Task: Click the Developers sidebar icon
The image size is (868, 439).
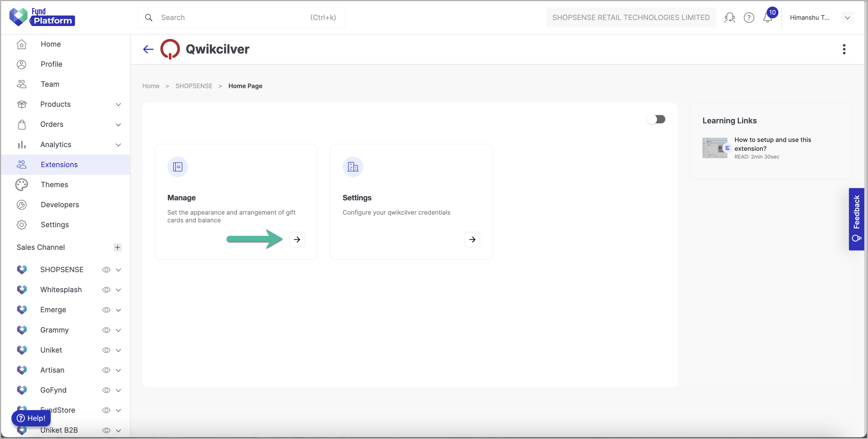Action: point(21,205)
